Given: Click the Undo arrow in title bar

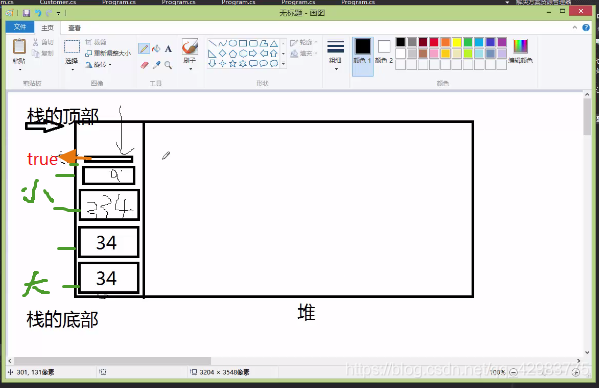Looking at the screenshot, I should click(38, 13).
